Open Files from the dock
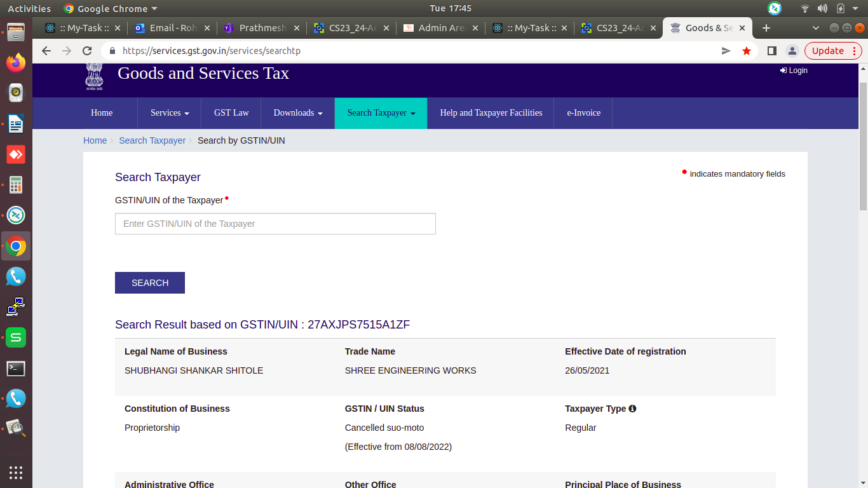 [16, 31]
